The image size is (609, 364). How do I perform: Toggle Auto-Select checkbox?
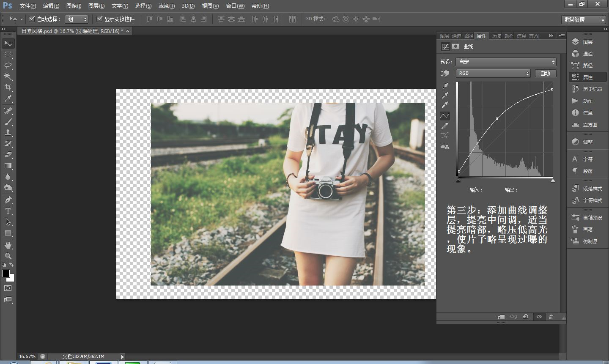pyautogui.click(x=32, y=19)
